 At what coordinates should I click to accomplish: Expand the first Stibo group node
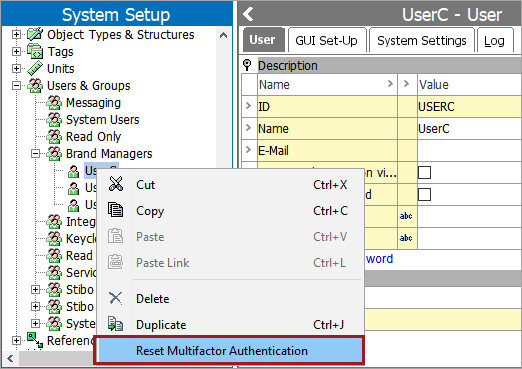pos(35,289)
